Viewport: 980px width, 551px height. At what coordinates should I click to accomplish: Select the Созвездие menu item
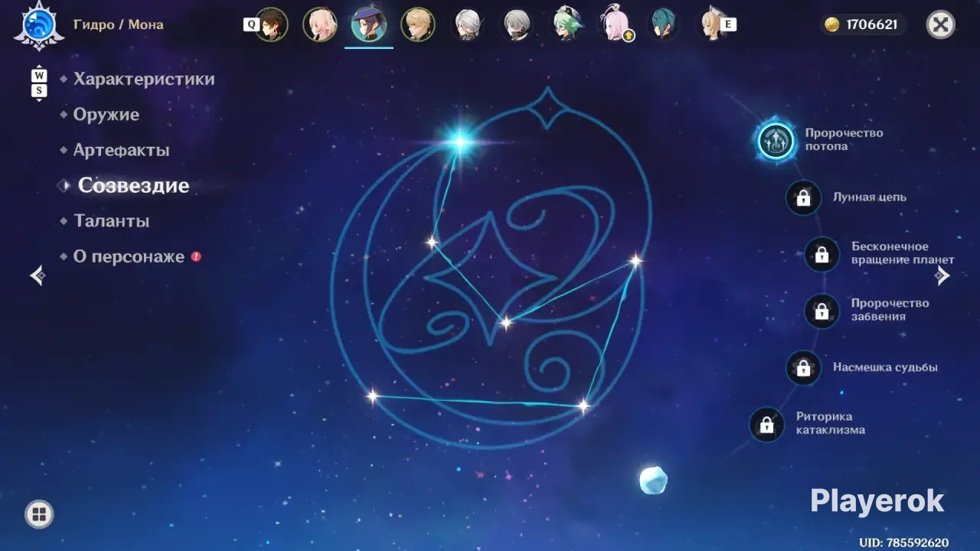tap(133, 185)
